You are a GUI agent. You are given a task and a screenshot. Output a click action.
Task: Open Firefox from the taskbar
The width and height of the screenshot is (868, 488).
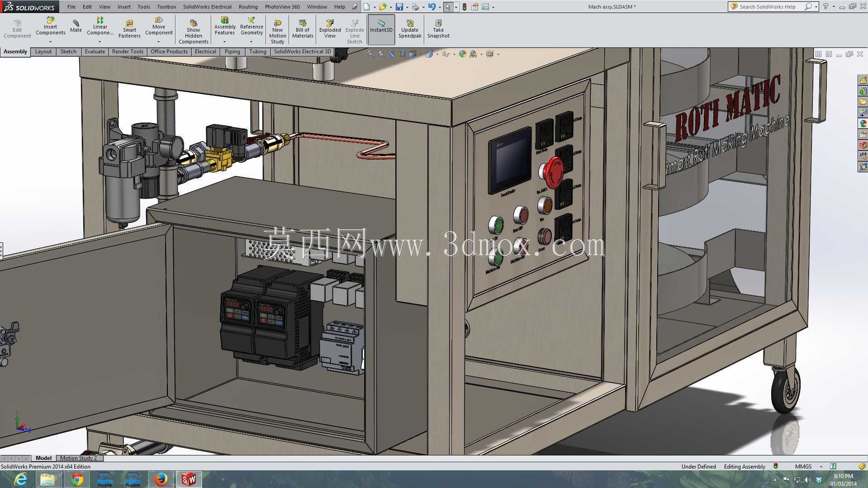[x=161, y=479]
